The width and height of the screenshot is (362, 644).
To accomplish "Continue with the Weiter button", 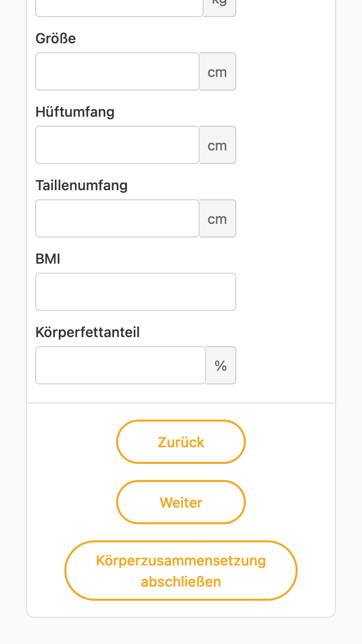I will 181,502.
